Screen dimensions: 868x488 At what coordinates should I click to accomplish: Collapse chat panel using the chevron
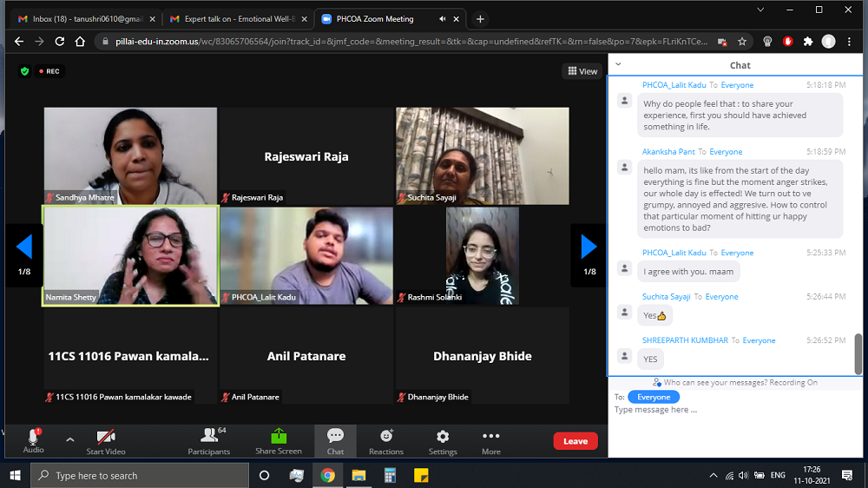pyautogui.click(x=618, y=64)
